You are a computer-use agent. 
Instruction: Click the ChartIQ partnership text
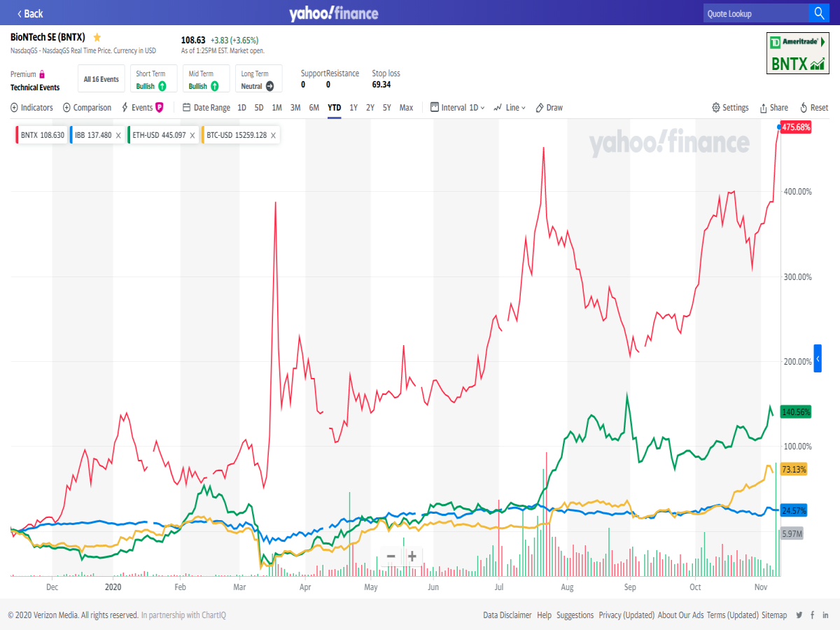click(x=183, y=615)
